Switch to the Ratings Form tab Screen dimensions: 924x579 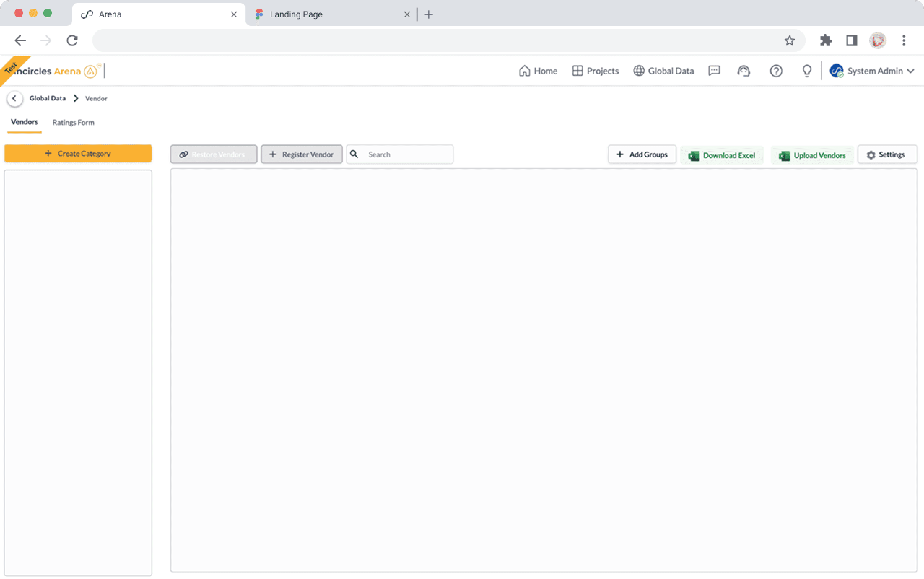point(73,122)
